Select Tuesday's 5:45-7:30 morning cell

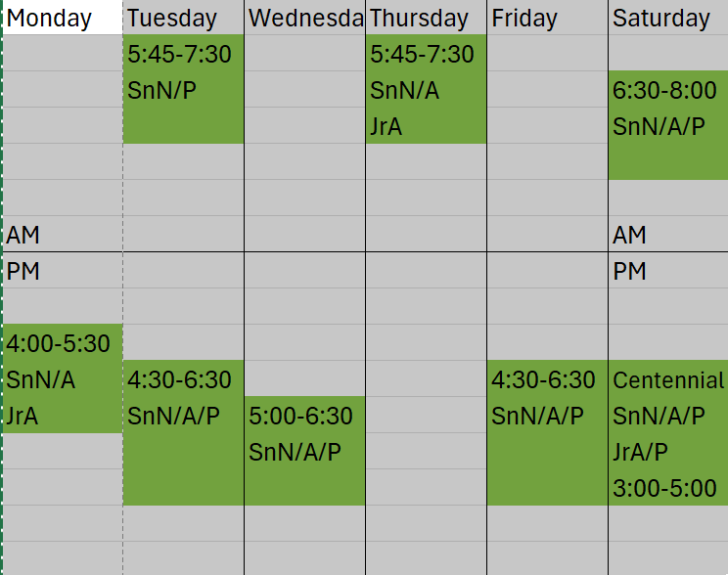pos(183,54)
